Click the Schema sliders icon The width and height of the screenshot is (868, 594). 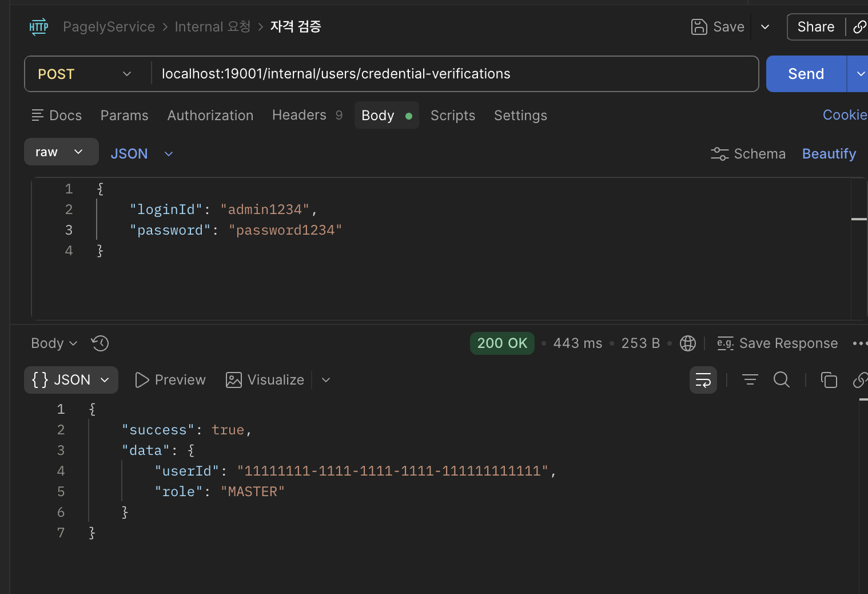tap(719, 154)
